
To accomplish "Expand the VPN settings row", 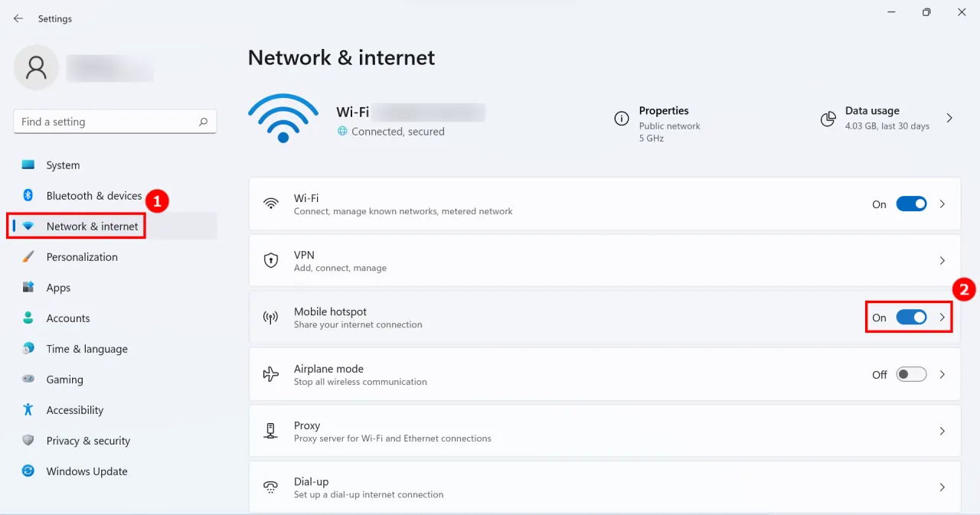I will (942, 260).
